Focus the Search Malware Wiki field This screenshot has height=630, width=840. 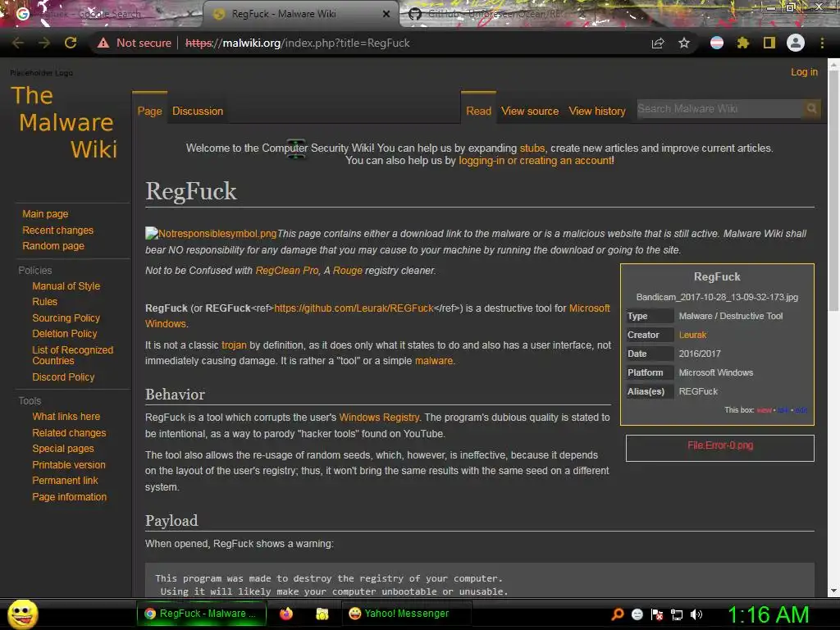pyautogui.click(x=719, y=109)
